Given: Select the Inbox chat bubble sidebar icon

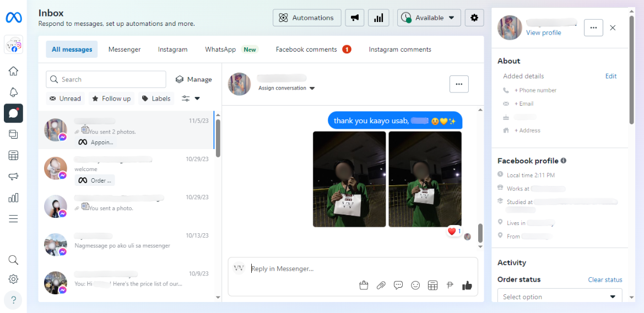Looking at the screenshot, I should click(14, 113).
